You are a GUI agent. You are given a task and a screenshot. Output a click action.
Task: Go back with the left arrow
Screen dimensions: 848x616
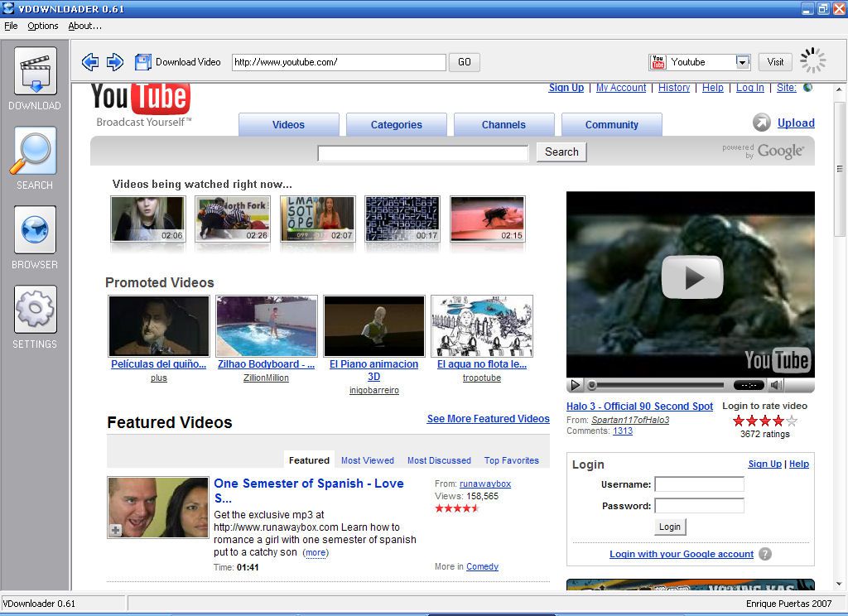(x=90, y=62)
